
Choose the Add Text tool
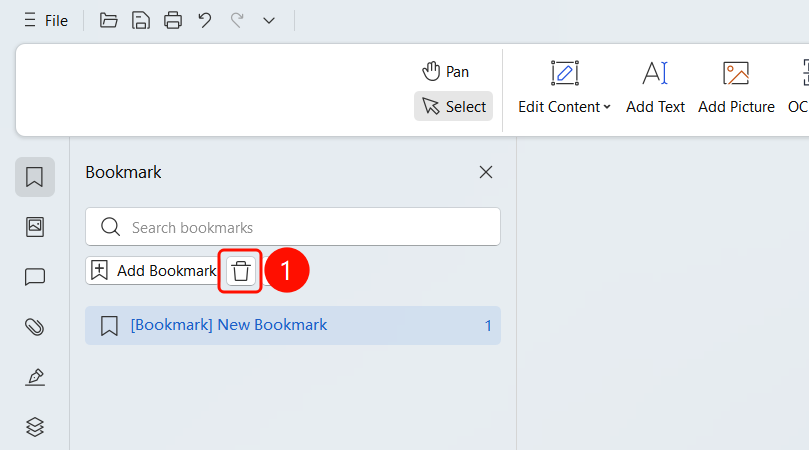pyautogui.click(x=655, y=87)
